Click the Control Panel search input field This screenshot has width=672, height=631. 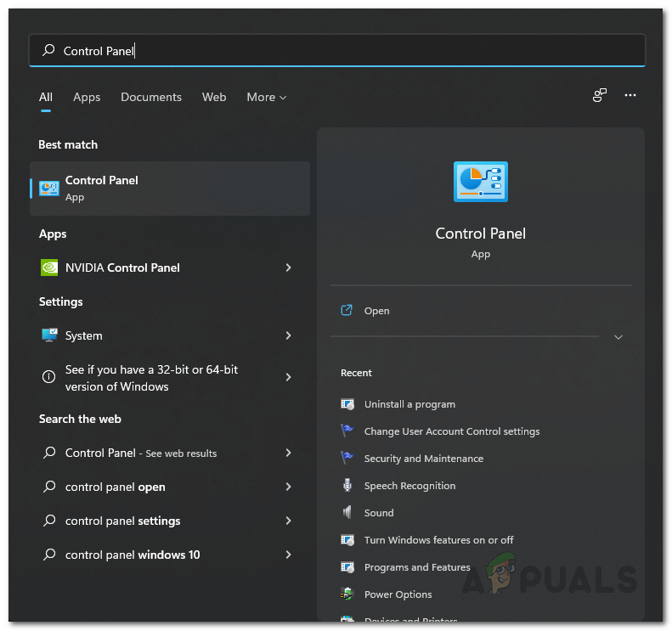tap(337, 51)
